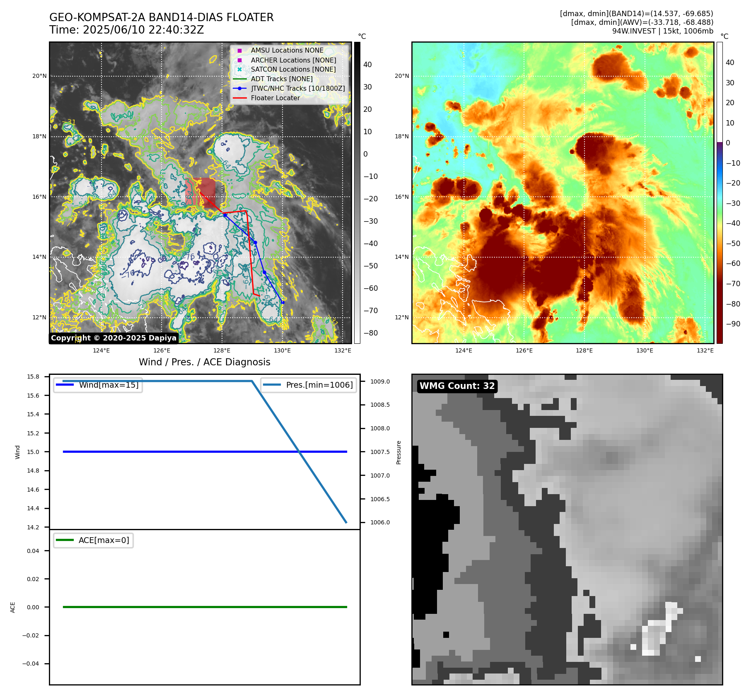The height and width of the screenshot is (700, 751).
Task: Click the grayscale temperature colorbar of left map
Action: pos(357,193)
